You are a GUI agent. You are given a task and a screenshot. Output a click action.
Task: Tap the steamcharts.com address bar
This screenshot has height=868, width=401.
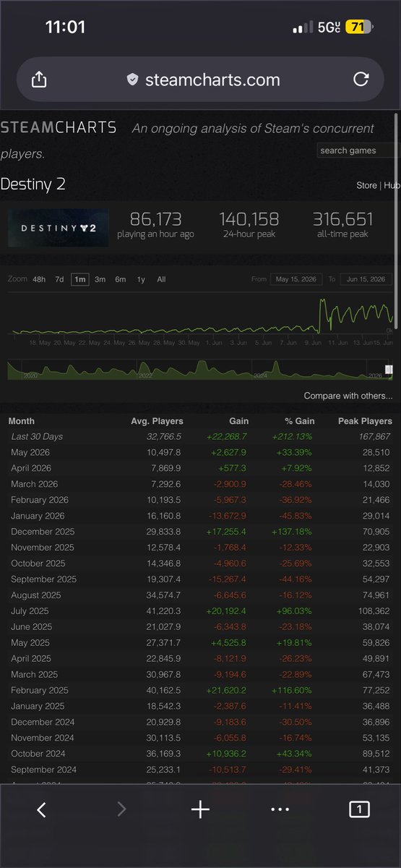200,80
